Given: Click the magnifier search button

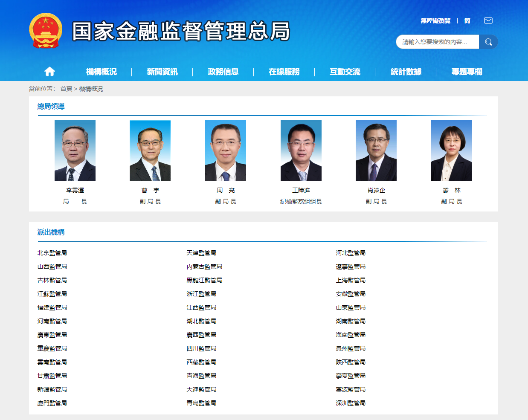Looking at the screenshot, I should [488, 42].
